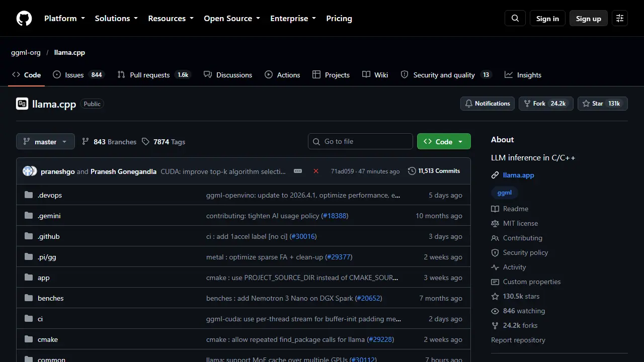Open the Security and quality tab
The image size is (644, 362).
click(446, 75)
